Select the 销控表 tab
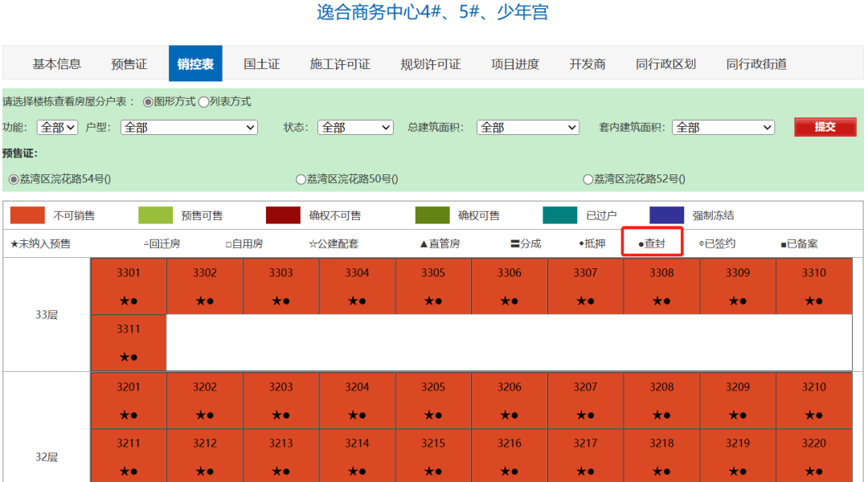This screenshot has width=868, height=482. 195,63
